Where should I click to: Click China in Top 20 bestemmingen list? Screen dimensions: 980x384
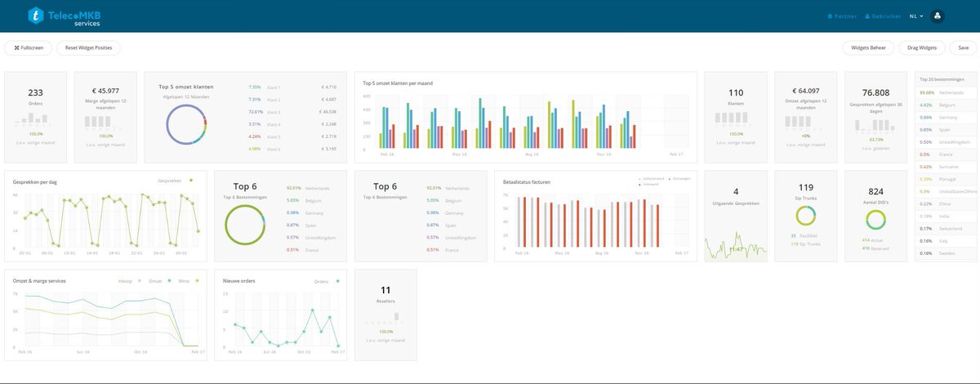tap(944, 203)
